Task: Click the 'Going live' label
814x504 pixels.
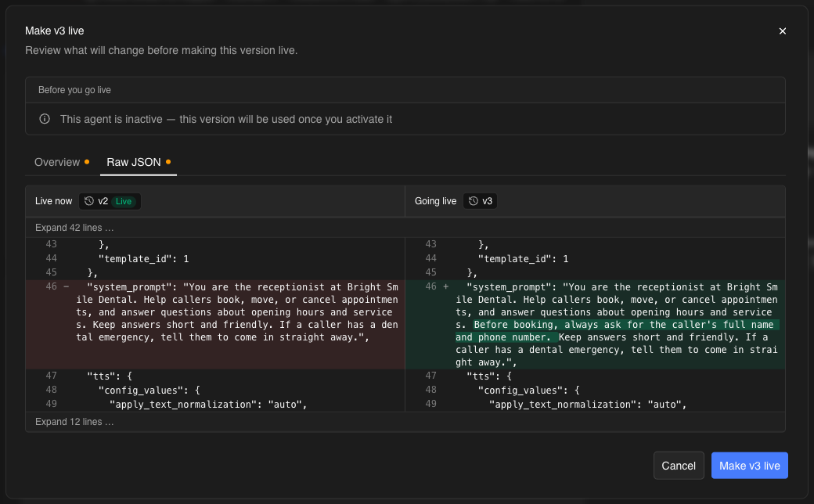Action: [x=435, y=201]
